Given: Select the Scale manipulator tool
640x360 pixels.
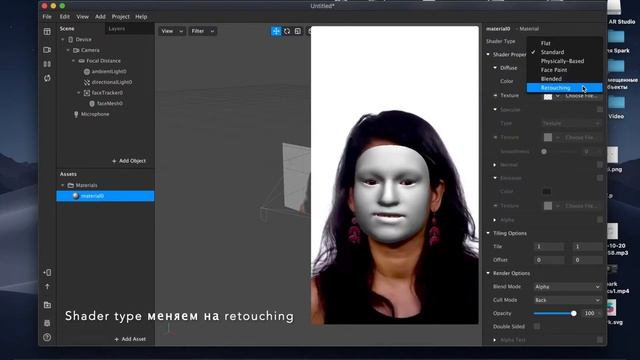Looking at the screenshot, I should pyautogui.click(x=298, y=31).
